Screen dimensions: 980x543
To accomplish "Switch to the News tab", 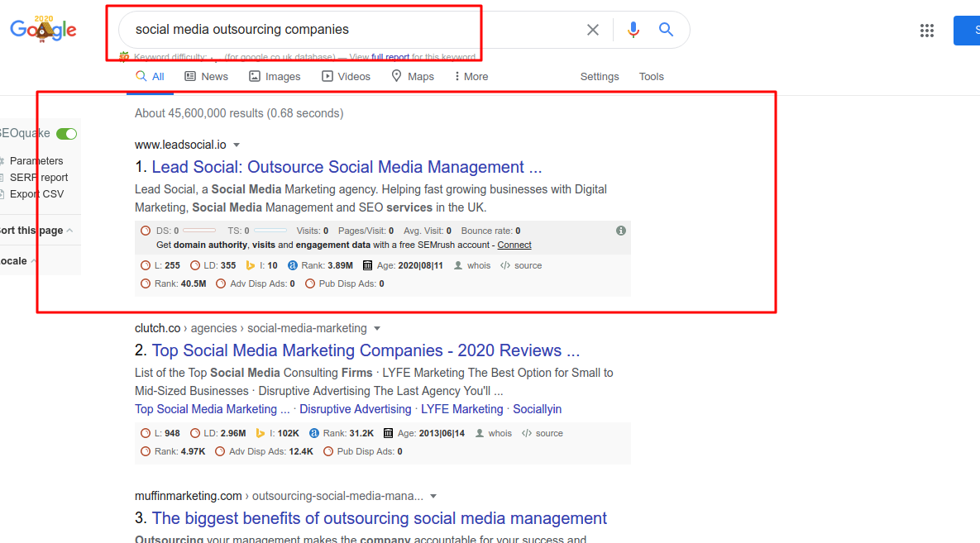I will (x=206, y=76).
